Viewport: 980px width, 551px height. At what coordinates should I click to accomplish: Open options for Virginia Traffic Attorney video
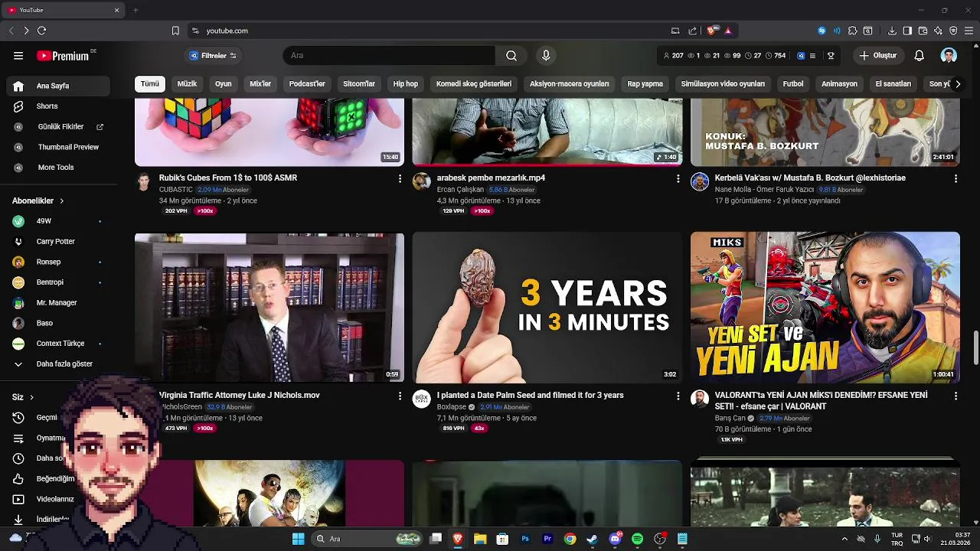pos(400,396)
